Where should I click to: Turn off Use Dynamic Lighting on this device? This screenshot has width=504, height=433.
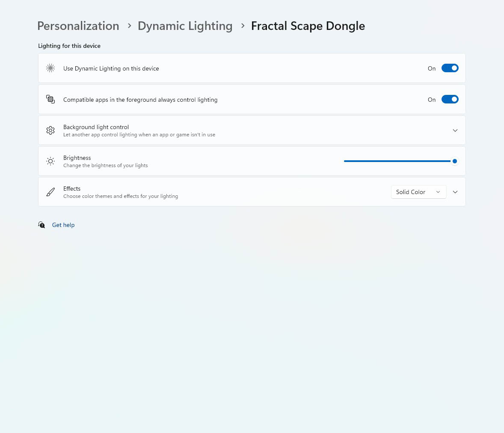(x=450, y=68)
